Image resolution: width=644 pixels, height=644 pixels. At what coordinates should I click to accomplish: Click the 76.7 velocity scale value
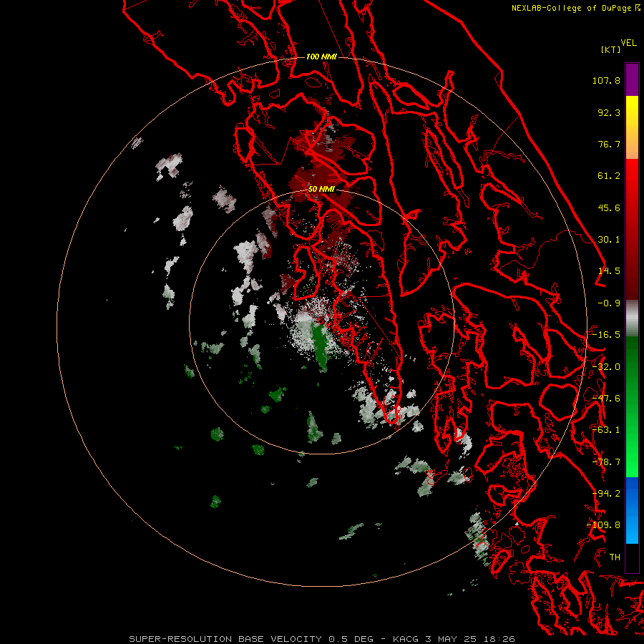tap(609, 144)
